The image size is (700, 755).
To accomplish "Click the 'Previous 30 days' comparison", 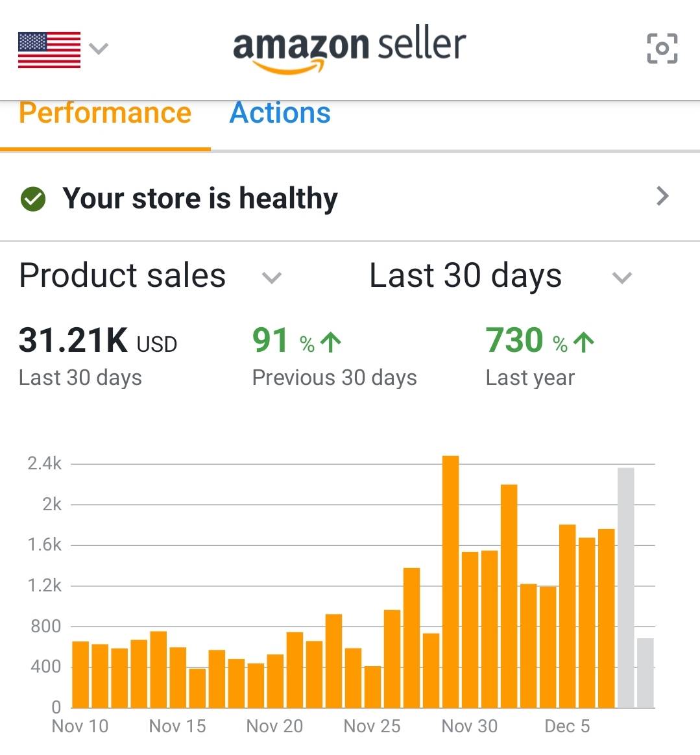I will click(x=334, y=378).
